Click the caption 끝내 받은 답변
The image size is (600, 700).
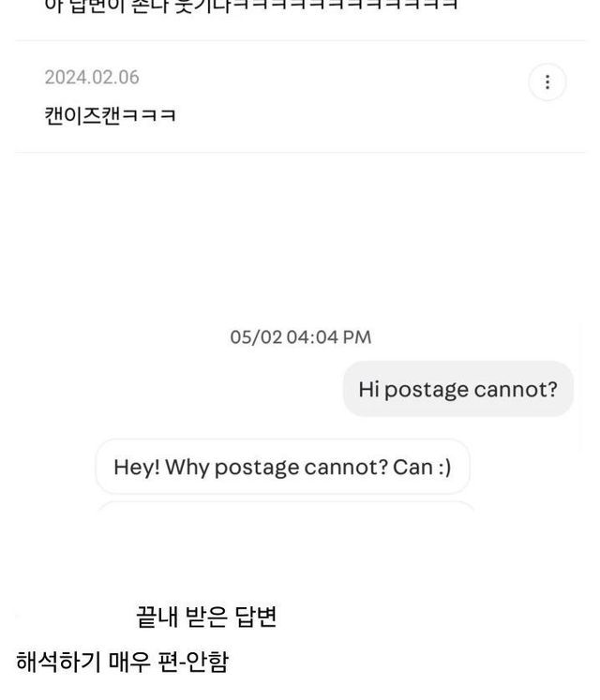(206, 618)
